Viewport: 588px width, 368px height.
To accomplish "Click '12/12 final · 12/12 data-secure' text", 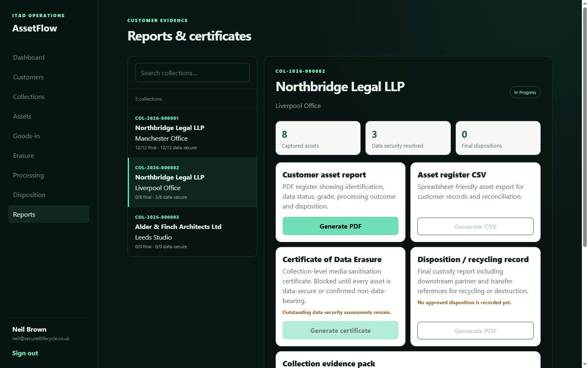I will coord(166,148).
